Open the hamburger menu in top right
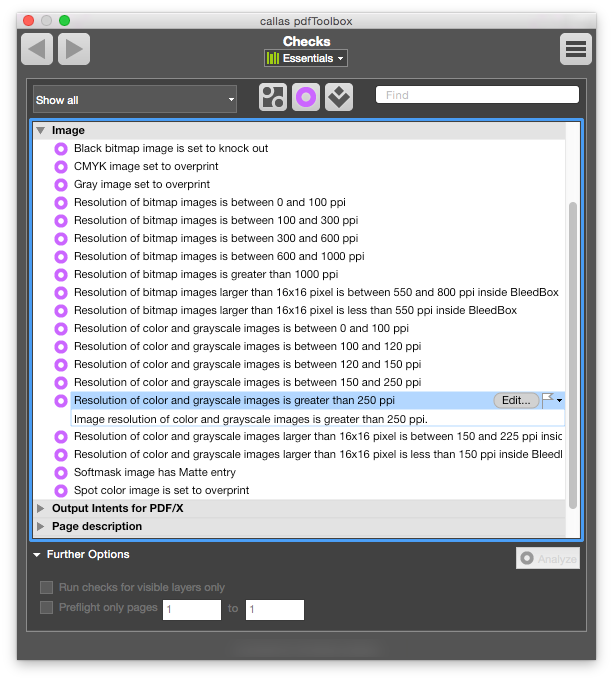This screenshot has width=613, height=681. [x=576, y=49]
